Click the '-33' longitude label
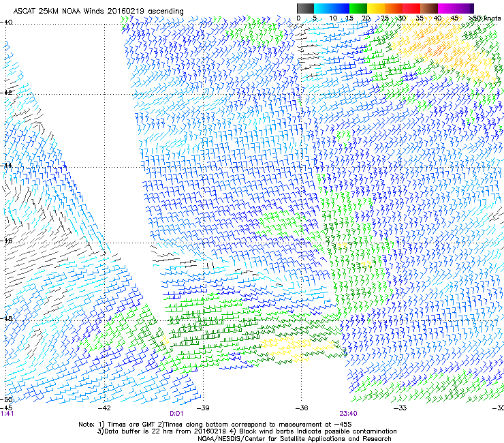 pos(400,408)
